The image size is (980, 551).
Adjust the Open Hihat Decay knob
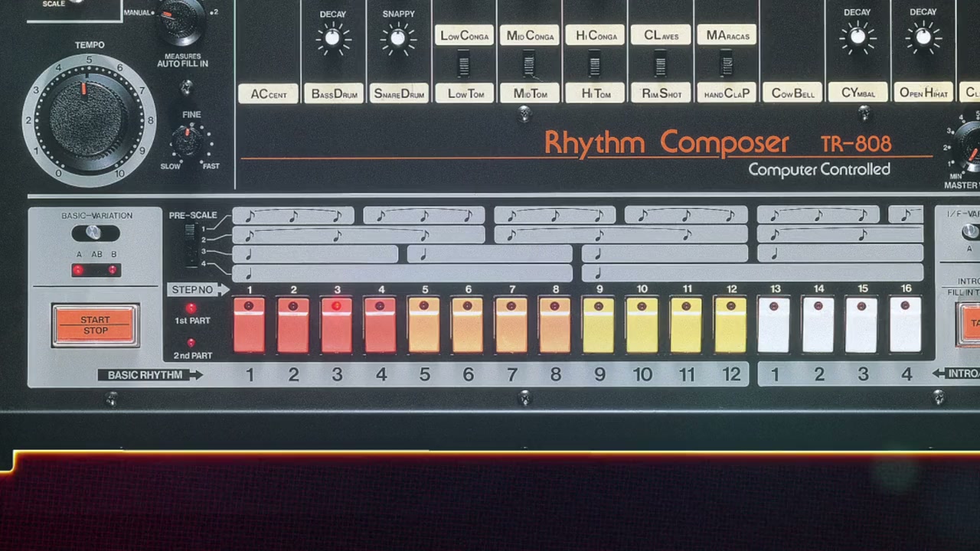pyautogui.click(x=923, y=36)
